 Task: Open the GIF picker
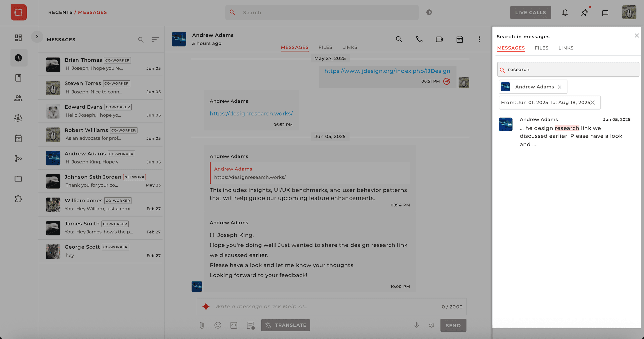coord(234,325)
